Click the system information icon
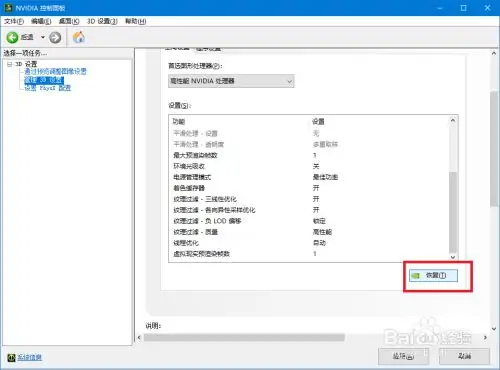Screen dimensions: 500x370 11,357
